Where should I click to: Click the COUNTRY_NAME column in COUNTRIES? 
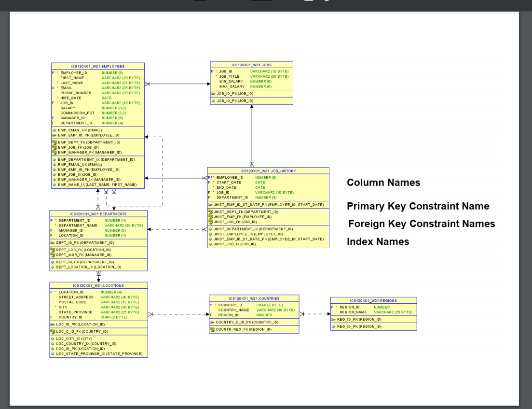[x=233, y=310]
